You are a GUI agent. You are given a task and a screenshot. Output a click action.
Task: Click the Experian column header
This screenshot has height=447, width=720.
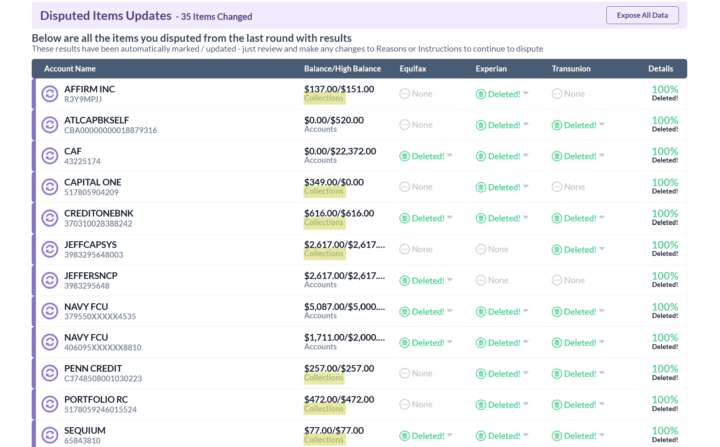[491, 69]
